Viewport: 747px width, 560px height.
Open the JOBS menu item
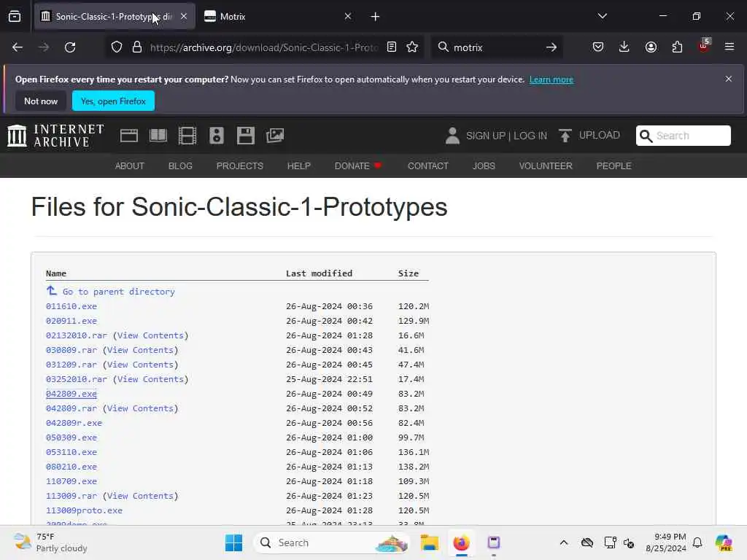pos(484,166)
